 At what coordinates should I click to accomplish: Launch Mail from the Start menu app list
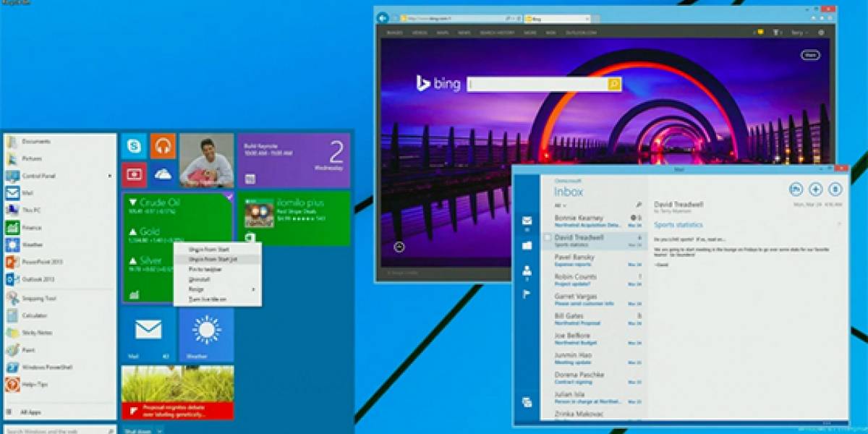[x=59, y=193]
